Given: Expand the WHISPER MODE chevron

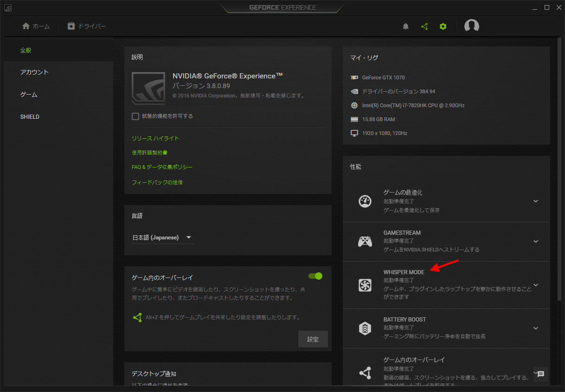Looking at the screenshot, I should (536, 285).
